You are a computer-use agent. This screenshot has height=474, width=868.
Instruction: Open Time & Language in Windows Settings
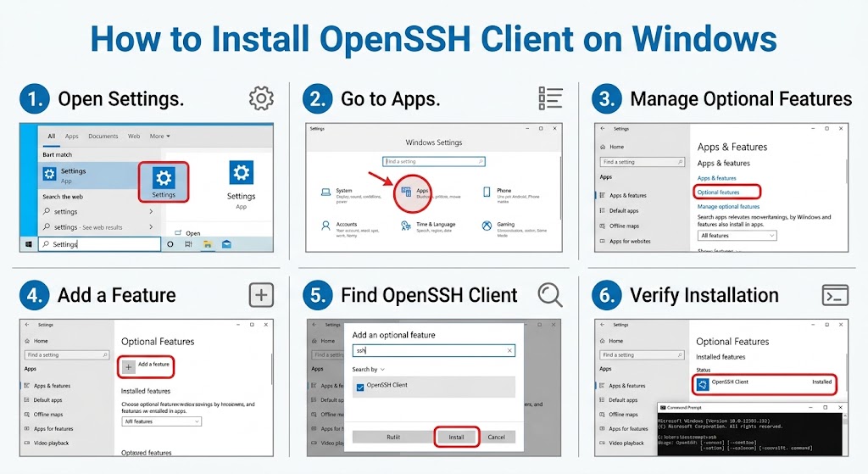pyautogui.click(x=428, y=226)
